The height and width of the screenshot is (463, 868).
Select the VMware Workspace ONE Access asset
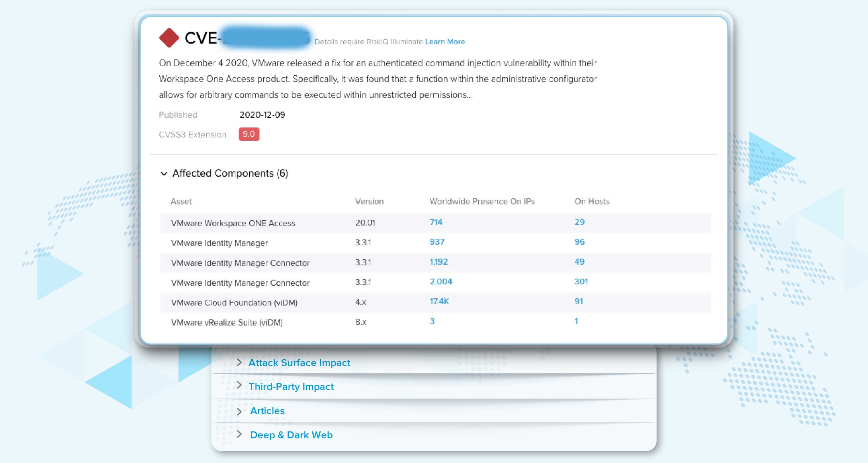tap(233, 223)
